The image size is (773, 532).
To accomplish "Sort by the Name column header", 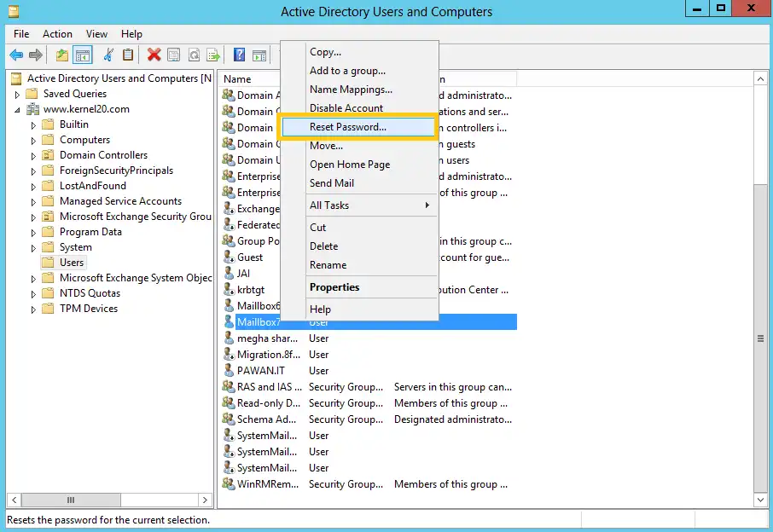I will pyautogui.click(x=251, y=78).
